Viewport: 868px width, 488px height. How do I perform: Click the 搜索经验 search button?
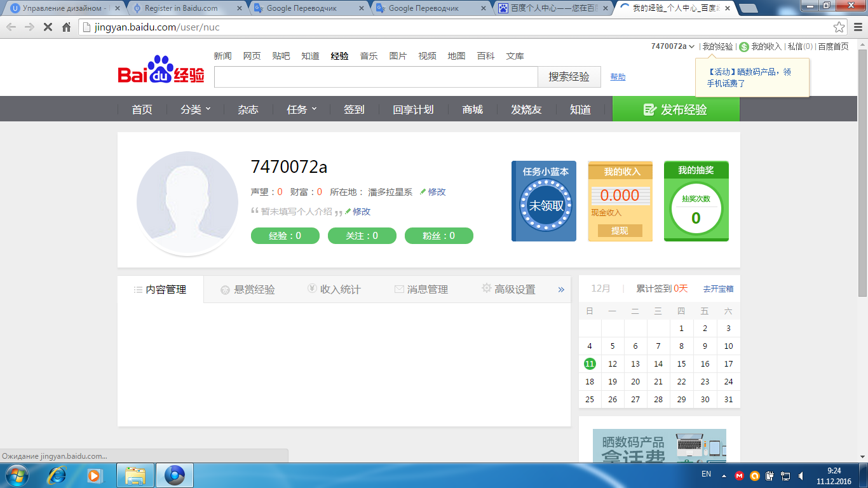pos(569,77)
